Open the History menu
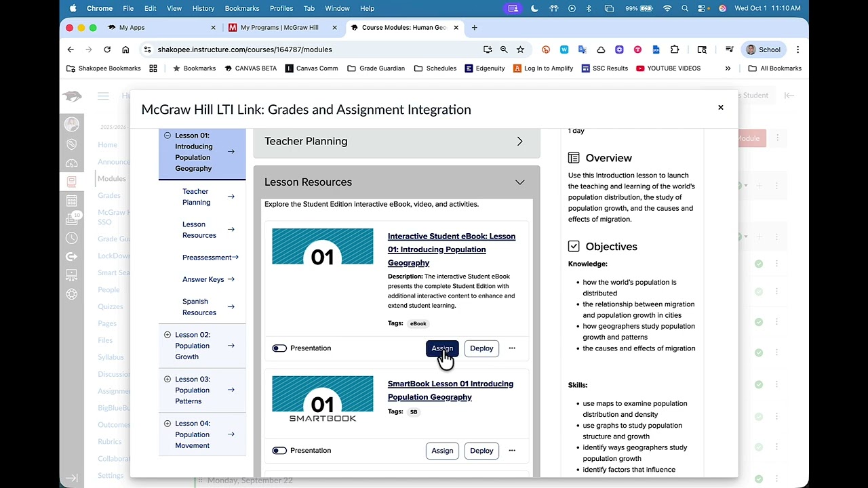Viewport: 868px width, 488px height. (x=203, y=8)
